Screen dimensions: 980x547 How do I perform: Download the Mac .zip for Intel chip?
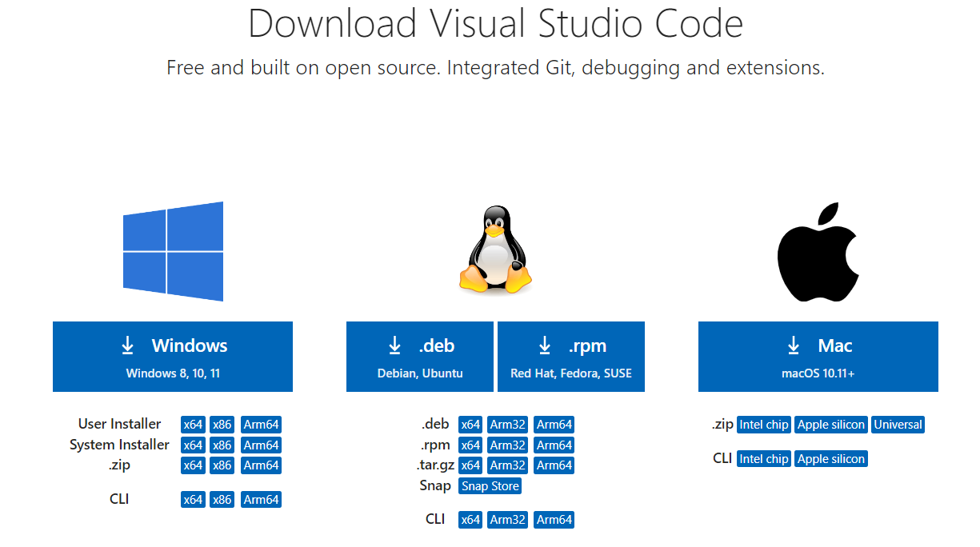pos(764,425)
